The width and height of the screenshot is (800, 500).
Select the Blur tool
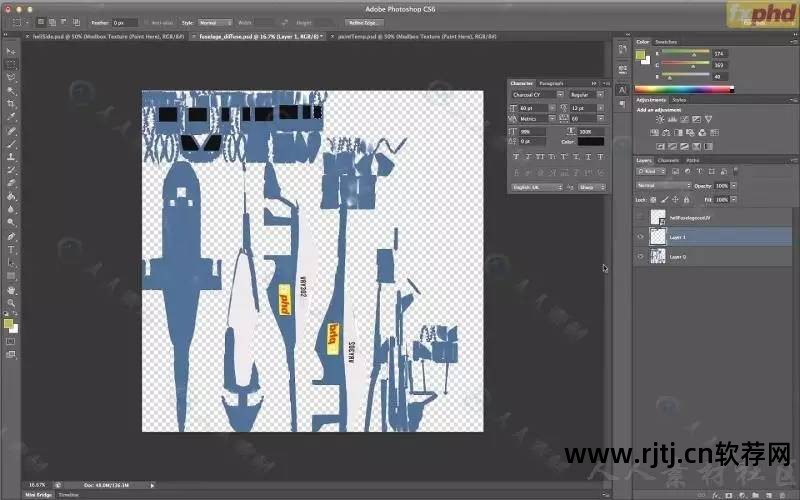pos(11,209)
